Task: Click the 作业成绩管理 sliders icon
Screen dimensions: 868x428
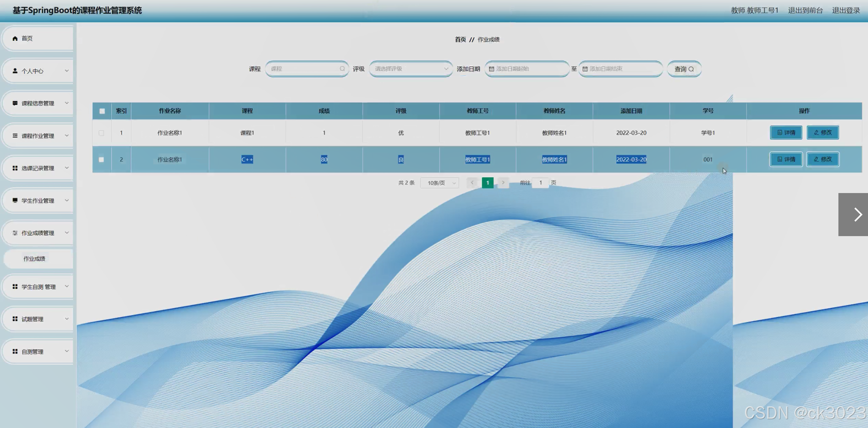Action: pyautogui.click(x=15, y=233)
